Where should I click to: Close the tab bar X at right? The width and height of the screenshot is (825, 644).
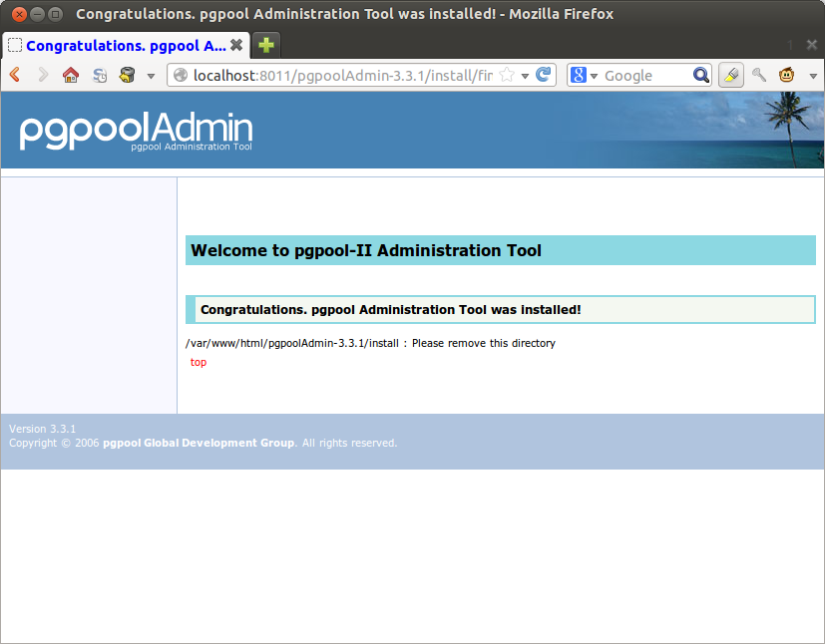tap(812, 45)
